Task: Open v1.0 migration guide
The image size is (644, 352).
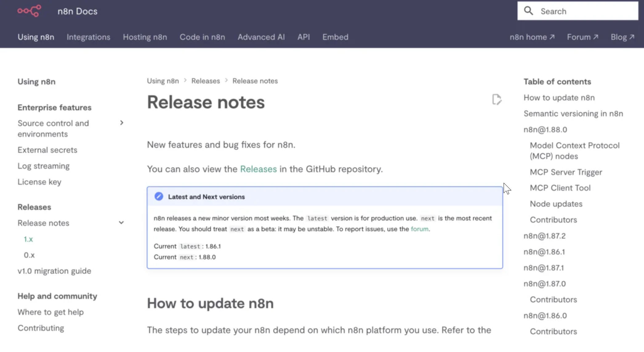Action: (x=54, y=271)
